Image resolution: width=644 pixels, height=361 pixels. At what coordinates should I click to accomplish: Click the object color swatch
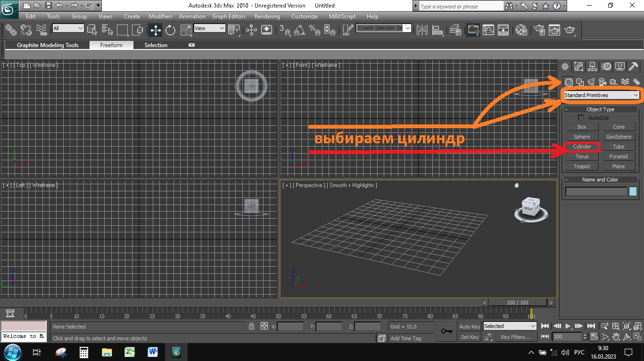pos(633,191)
